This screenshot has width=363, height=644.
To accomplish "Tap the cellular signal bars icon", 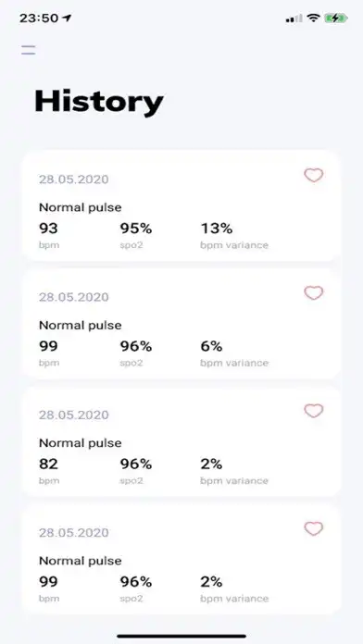I will pos(294,19).
